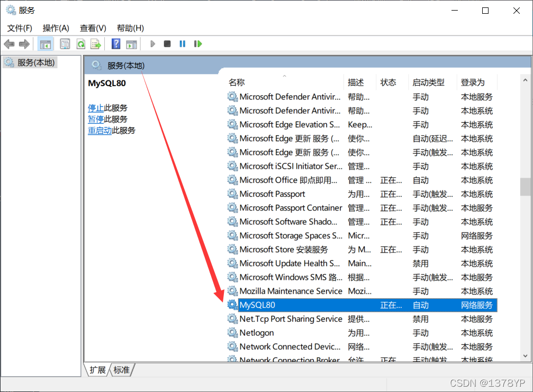The image size is (533, 392).
Task: Click gear icon of Net.Tcp Port Sharing Service
Action: pyautogui.click(x=232, y=318)
